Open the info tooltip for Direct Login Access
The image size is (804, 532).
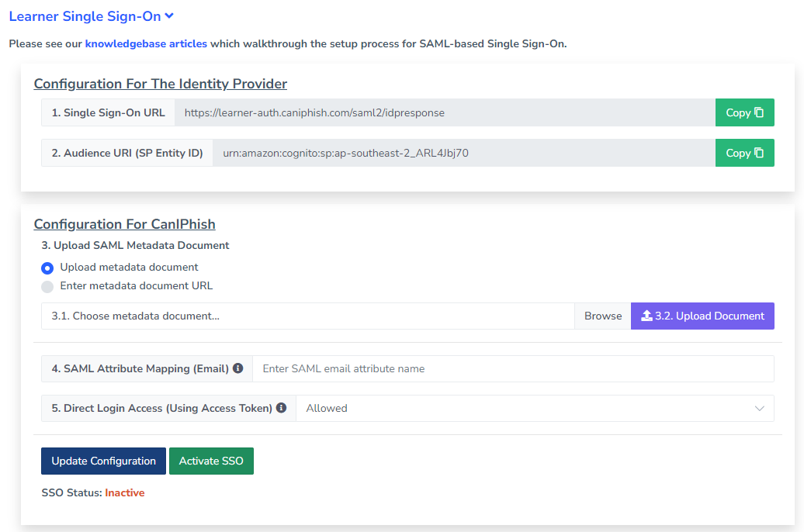click(x=281, y=407)
